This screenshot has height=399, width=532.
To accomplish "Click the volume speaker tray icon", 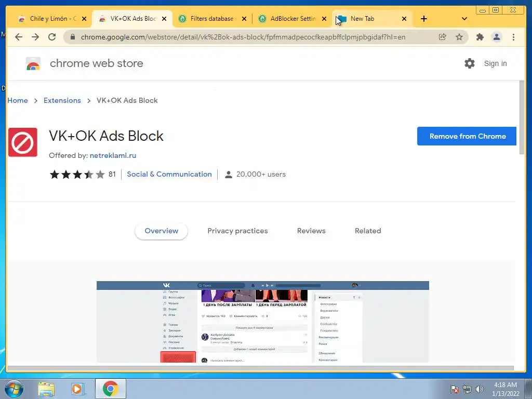I will tap(480, 390).
